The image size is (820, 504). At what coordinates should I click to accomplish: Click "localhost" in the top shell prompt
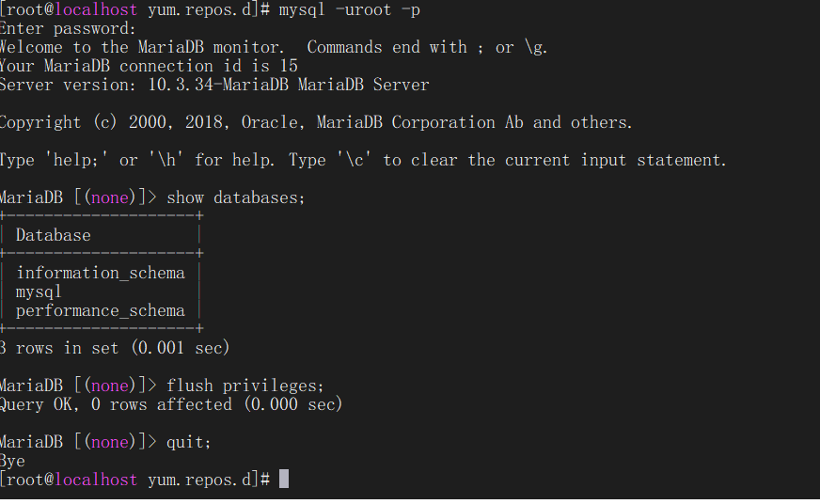pyautogui.click(x=96, y=9)
